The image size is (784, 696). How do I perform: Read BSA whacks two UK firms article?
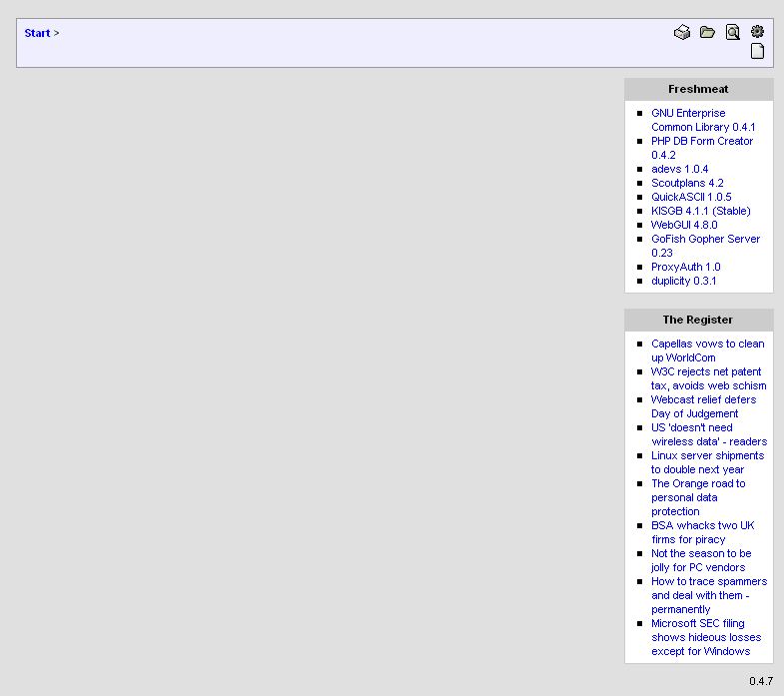(702, 532)
